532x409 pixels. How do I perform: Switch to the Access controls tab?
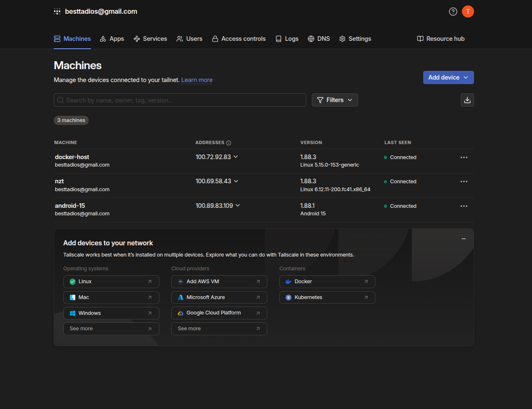tap(239, 39)
